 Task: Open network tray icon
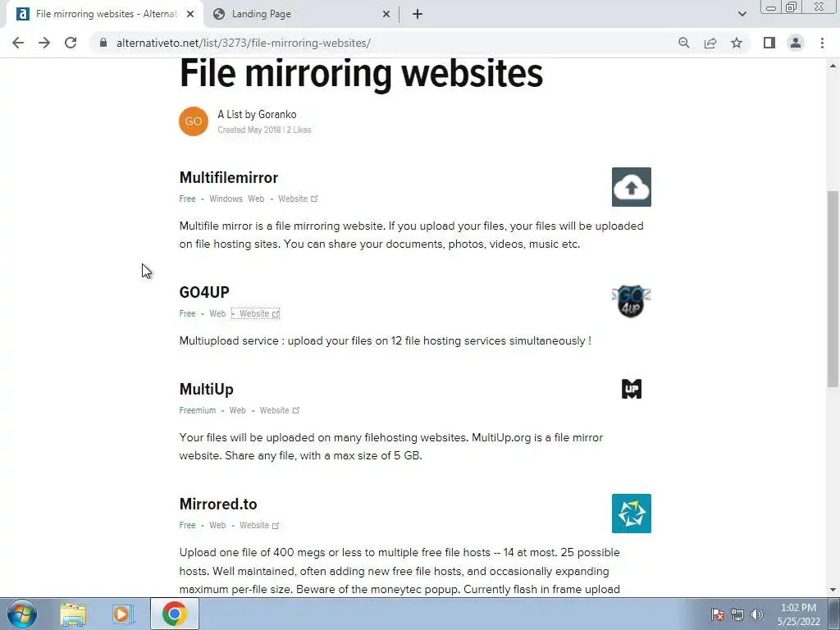pos(737,614)
